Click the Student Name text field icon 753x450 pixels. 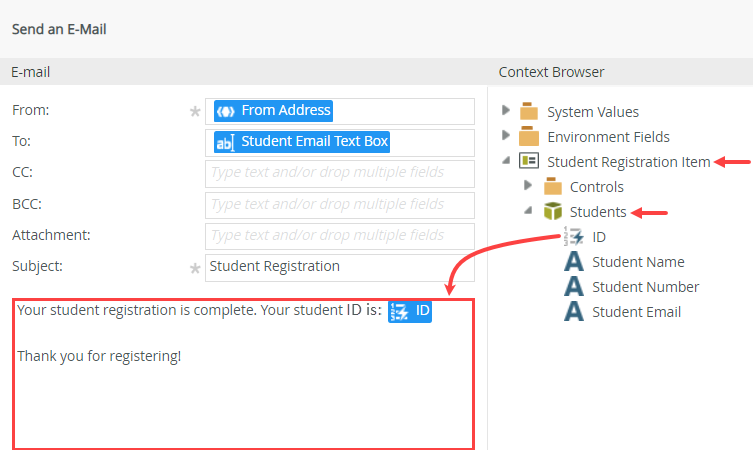point(574,262)
